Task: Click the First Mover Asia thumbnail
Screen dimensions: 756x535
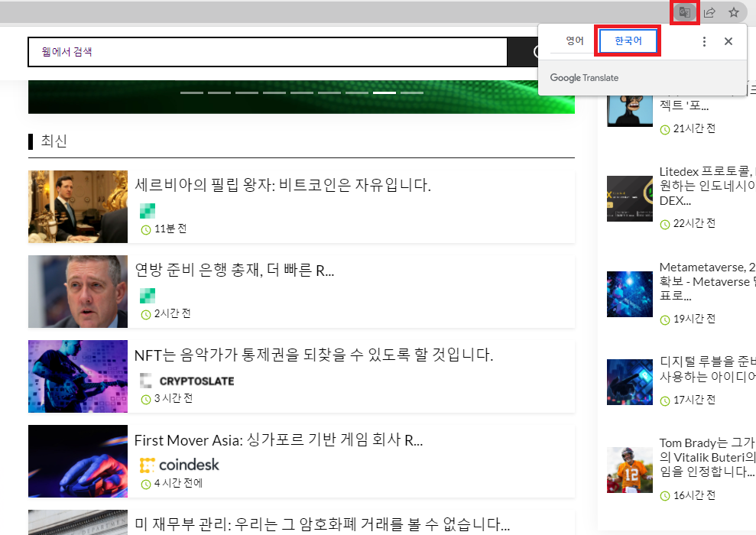Action: [78, 462]
